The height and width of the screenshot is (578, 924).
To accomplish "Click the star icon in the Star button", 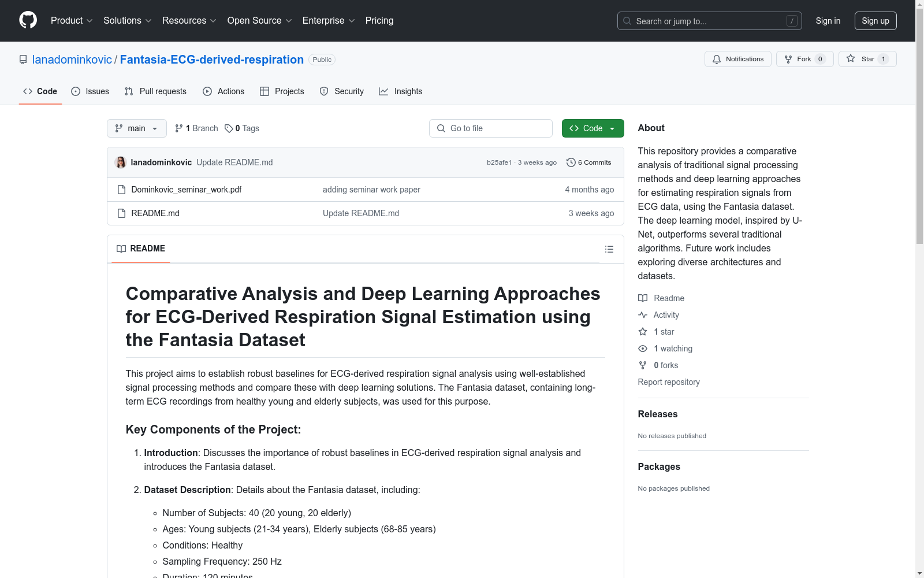I will coord(851,58).
